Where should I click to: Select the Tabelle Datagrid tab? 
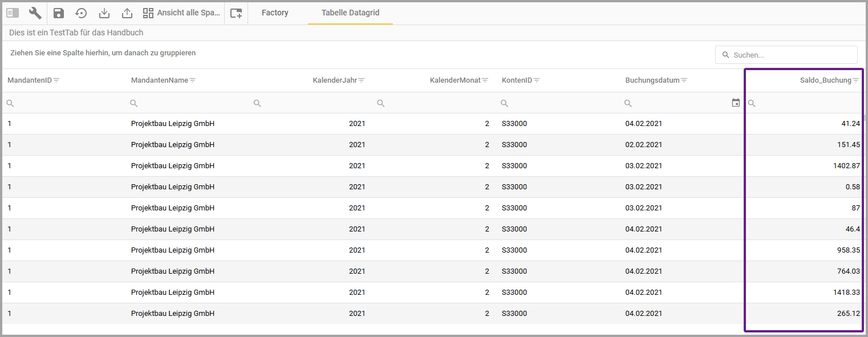point(350,13)
